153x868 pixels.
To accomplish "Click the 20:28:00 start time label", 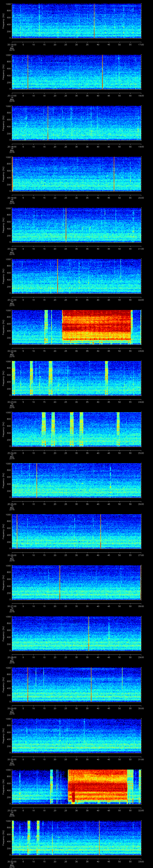I will (12, 657).
